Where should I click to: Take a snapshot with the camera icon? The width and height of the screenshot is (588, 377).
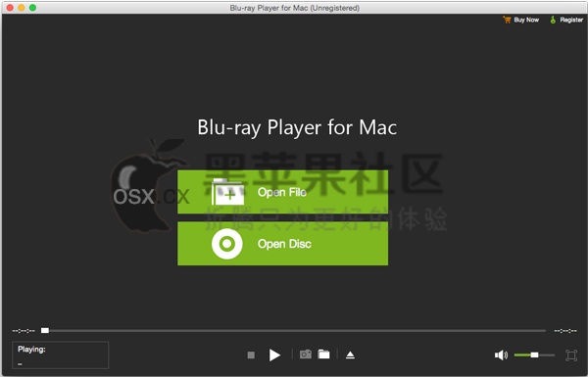pyautogui.click(x=305, y=354)
